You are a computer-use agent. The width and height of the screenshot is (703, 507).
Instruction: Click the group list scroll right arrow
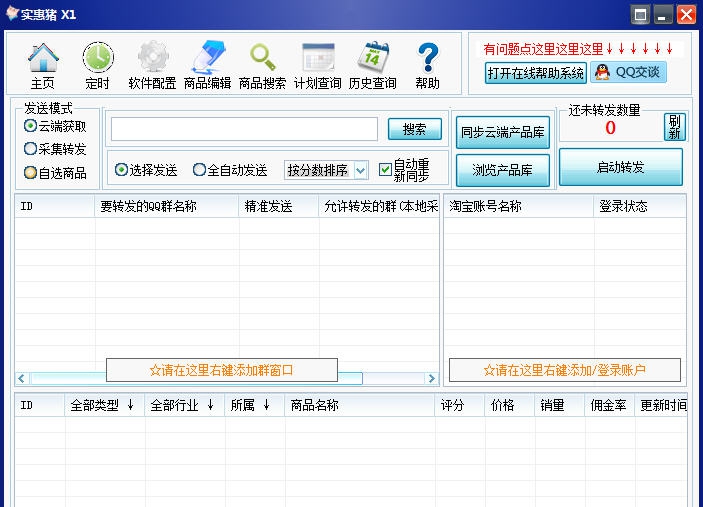click(x=432, y=379)
